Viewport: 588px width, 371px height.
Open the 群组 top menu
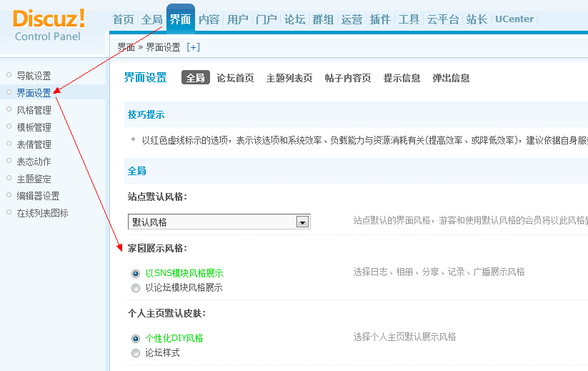coord(323,19)
